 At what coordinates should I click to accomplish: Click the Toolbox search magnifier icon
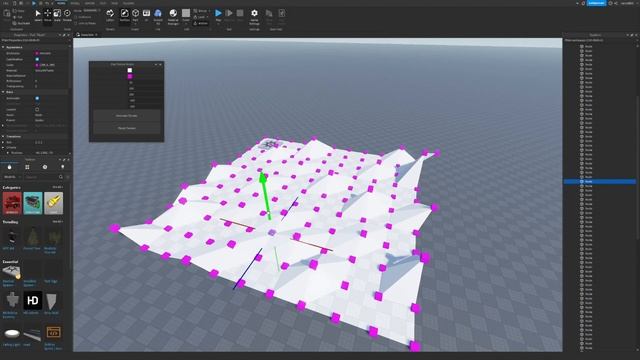[x=61, y=177]
